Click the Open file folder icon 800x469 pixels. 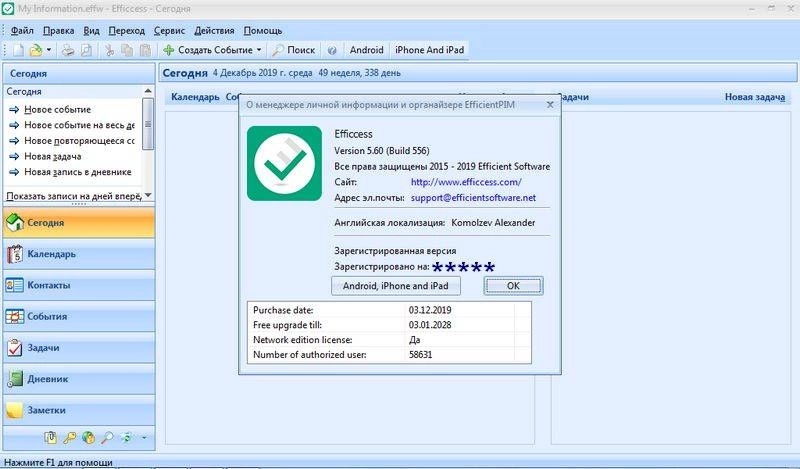click(36, 50)
